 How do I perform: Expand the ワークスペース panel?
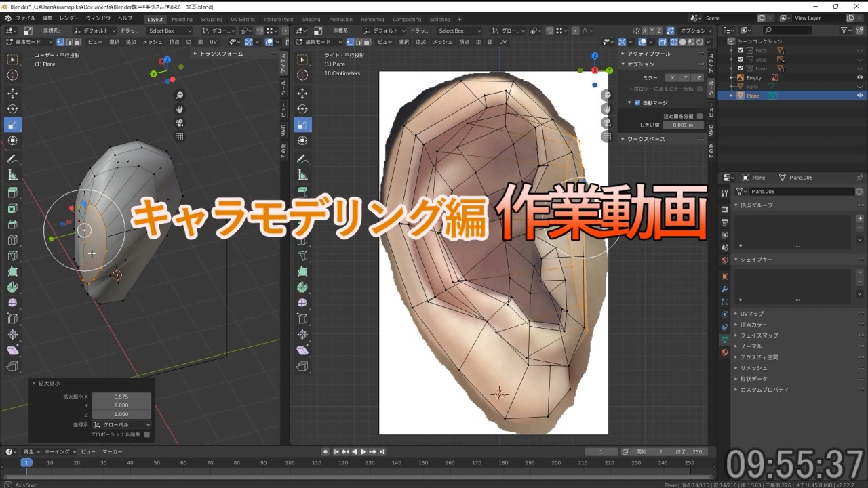(646, 139)
